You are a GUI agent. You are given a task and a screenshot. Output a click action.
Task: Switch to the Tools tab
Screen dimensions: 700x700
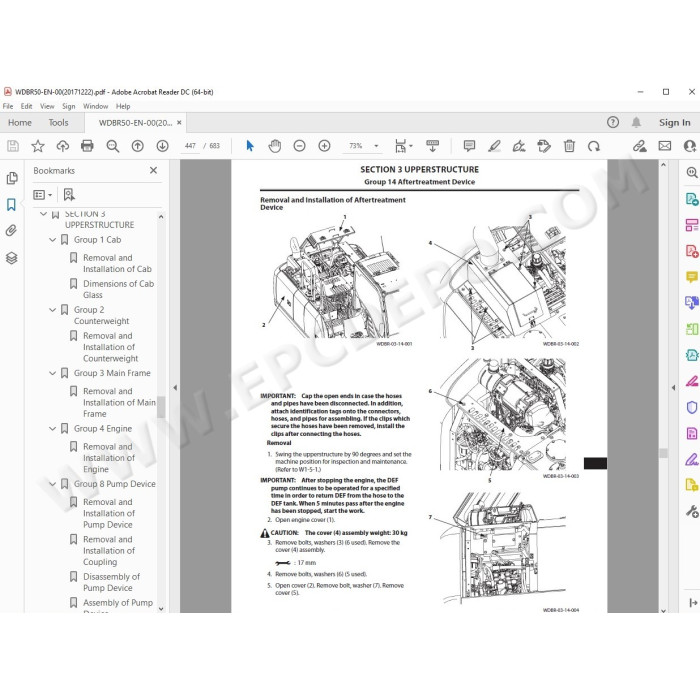[58, 122]
